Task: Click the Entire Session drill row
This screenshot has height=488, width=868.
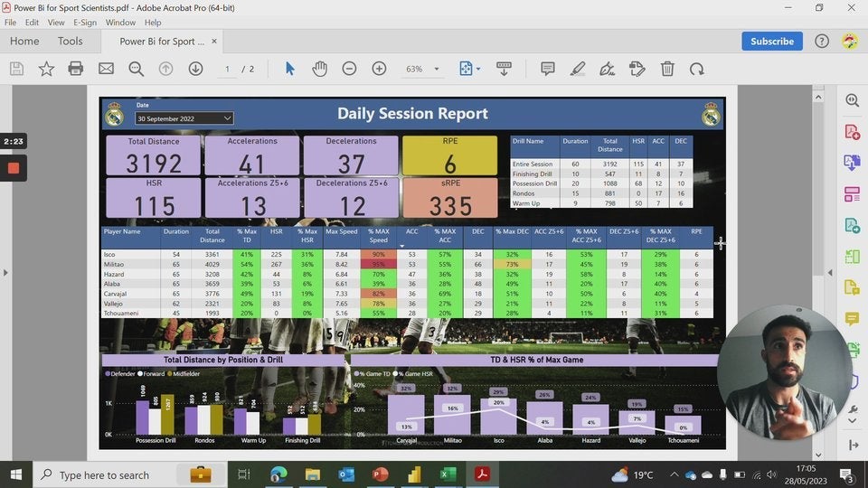Action: [601, 164]
